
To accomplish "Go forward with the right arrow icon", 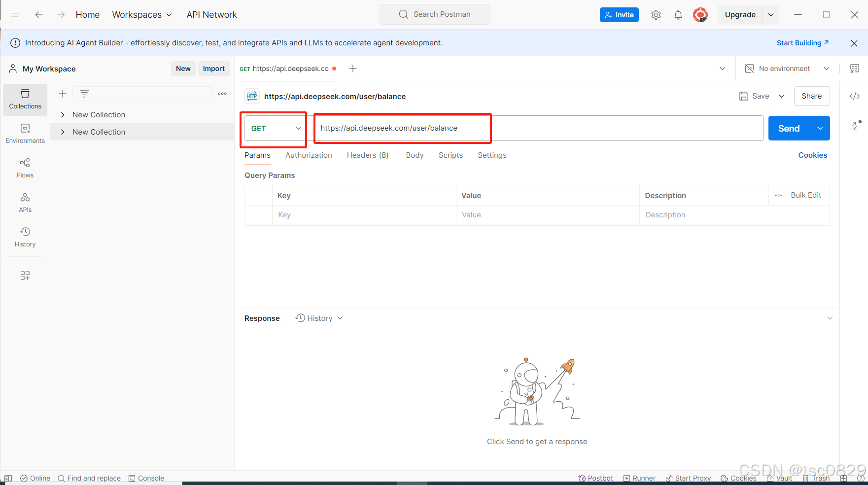I will coord(61,15).
